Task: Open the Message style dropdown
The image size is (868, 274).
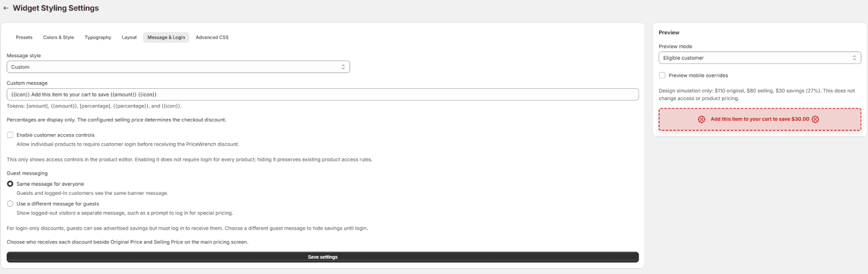Action: tap(178, 67)
